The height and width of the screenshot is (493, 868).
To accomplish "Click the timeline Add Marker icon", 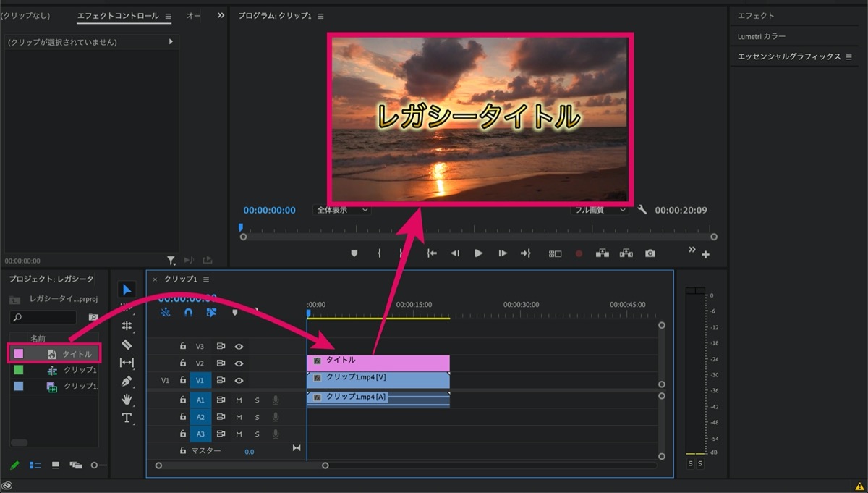I will 234,313.
